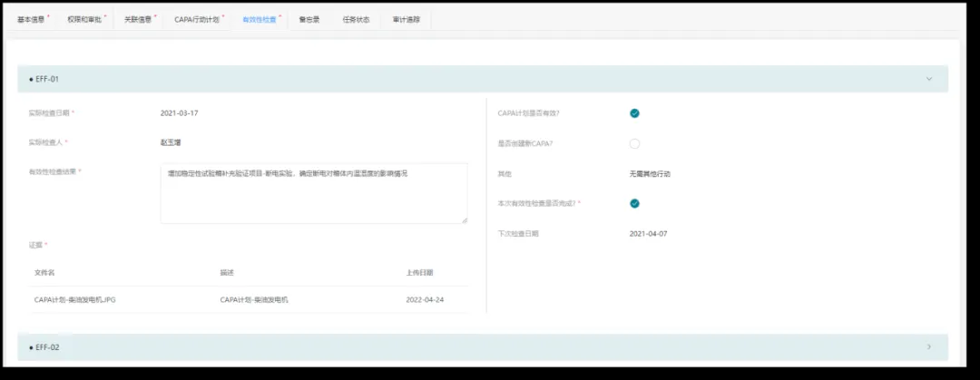Click the 下次检查日期 label
Screen dimensions: 980x380
pyautogui.click(x=518, y=233)
